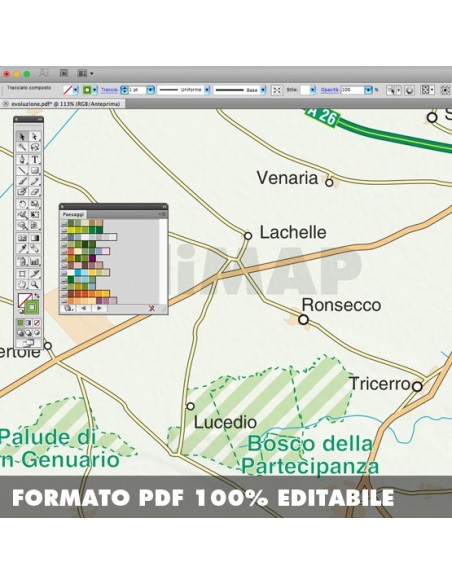Open arrange documents dropdown in app bar
452x584 pixels.
pyautogui.click(x=85, y=74)
